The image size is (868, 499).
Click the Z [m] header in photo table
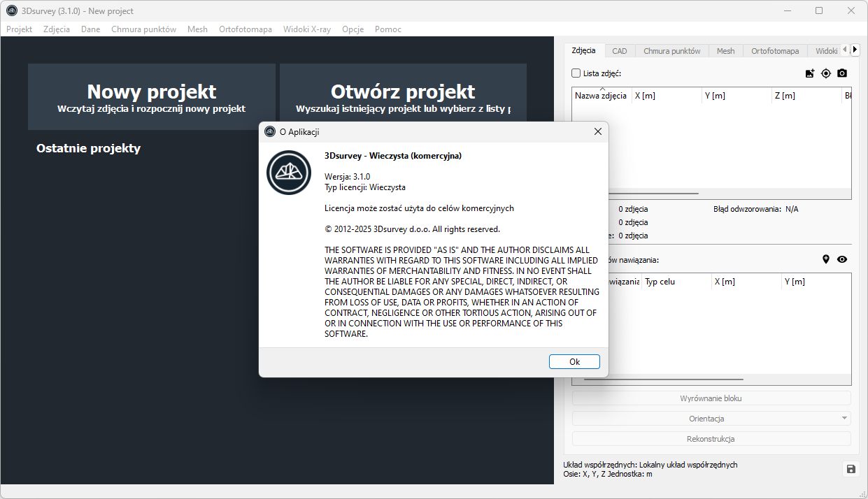806,96
